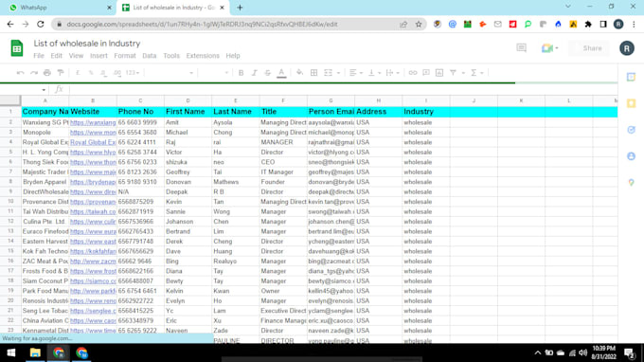The width and height of the screenshot is (644, 362).
Task: Format cells as currency
Action: point(78,73)
